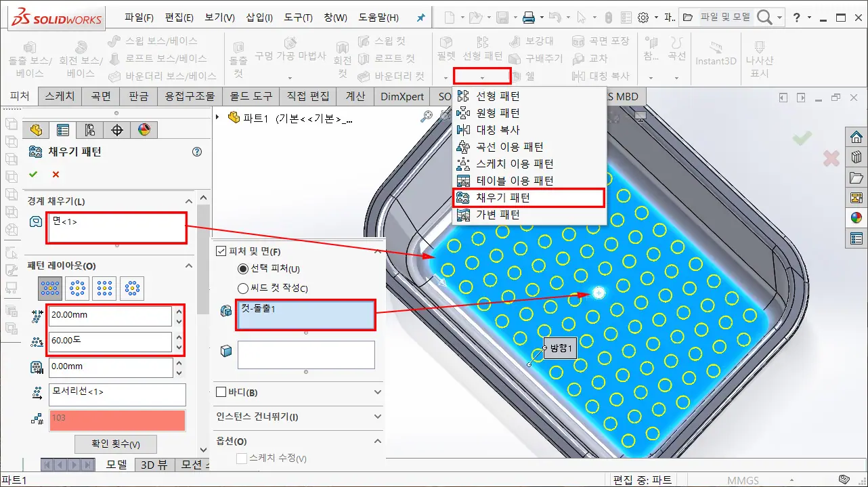Choose 곡선 이용 패턴 from dropdown list
The height and width of the screenshot is (487, 868).
(x=510, y=147)
